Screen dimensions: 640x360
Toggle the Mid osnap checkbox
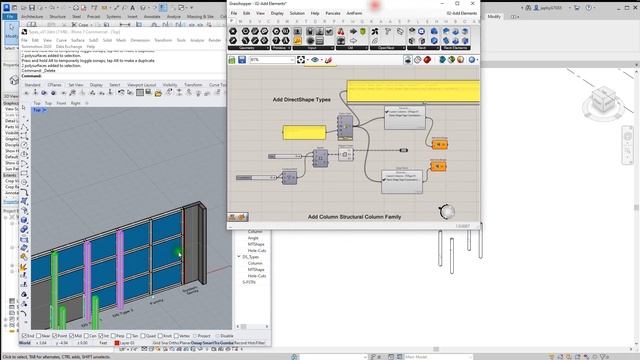[71, 336]
